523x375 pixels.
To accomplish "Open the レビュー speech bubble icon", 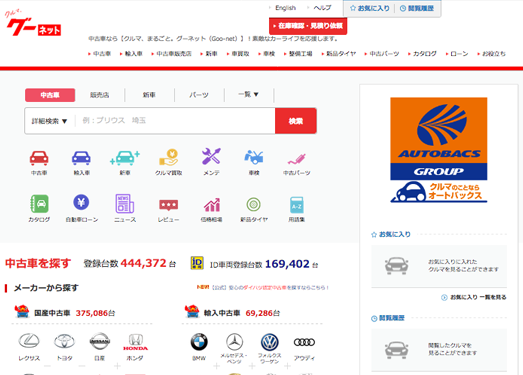I will pos(168,205).
